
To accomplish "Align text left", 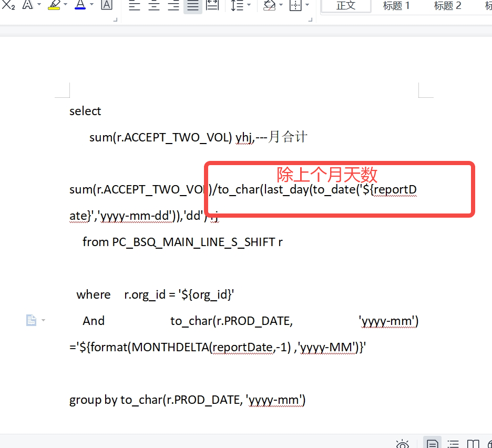I will click(134, 5).
